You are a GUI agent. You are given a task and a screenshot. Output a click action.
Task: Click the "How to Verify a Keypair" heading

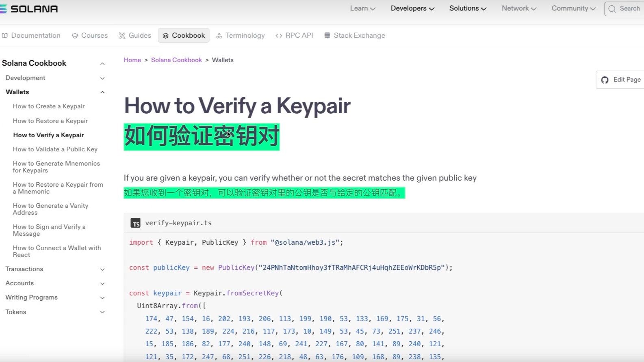click(237, 106)
